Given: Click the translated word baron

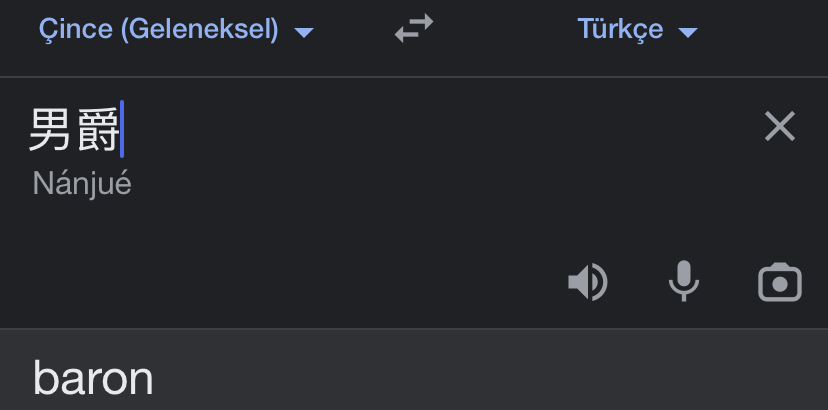Looking at the screenshot, I should pos(93,379).
